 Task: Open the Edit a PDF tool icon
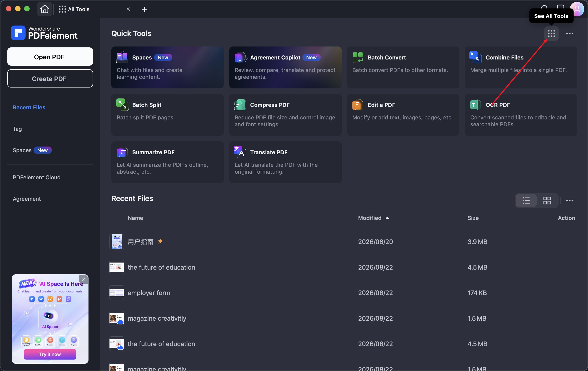(x=358, y=105)
